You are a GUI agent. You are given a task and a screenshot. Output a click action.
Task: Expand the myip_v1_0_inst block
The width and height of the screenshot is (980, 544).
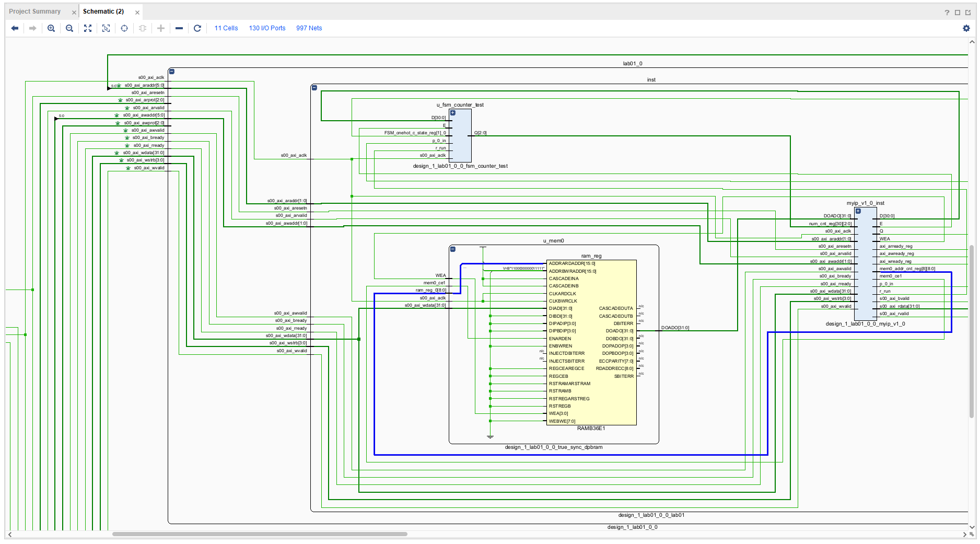[x=858, y=211]
